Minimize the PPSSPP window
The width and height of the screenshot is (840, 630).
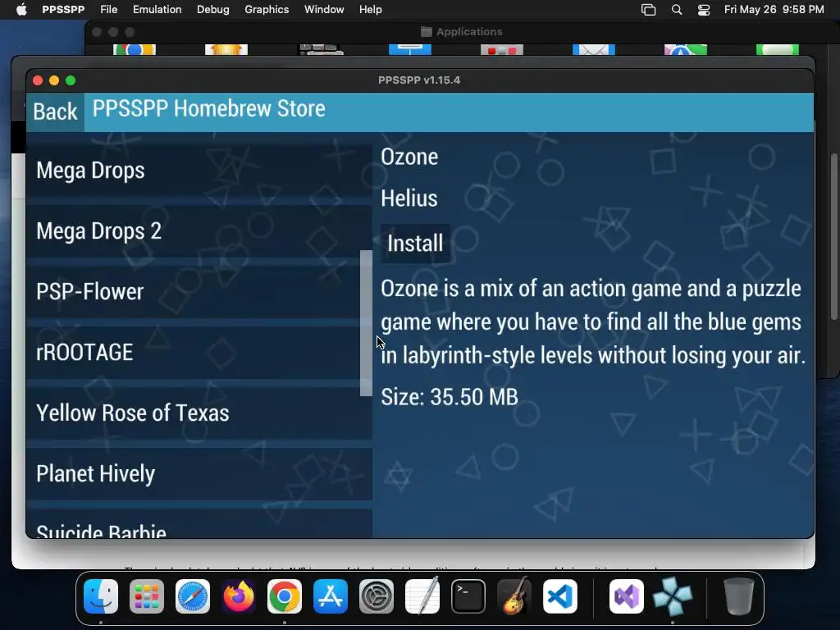click(x=54, y=80)
